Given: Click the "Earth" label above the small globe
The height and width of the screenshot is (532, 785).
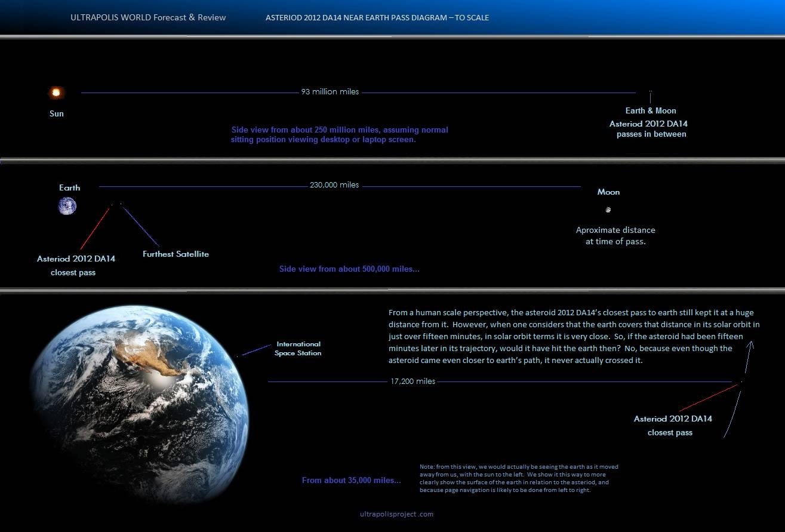Looking at the screenshot, I should click(x=69, y=187).
